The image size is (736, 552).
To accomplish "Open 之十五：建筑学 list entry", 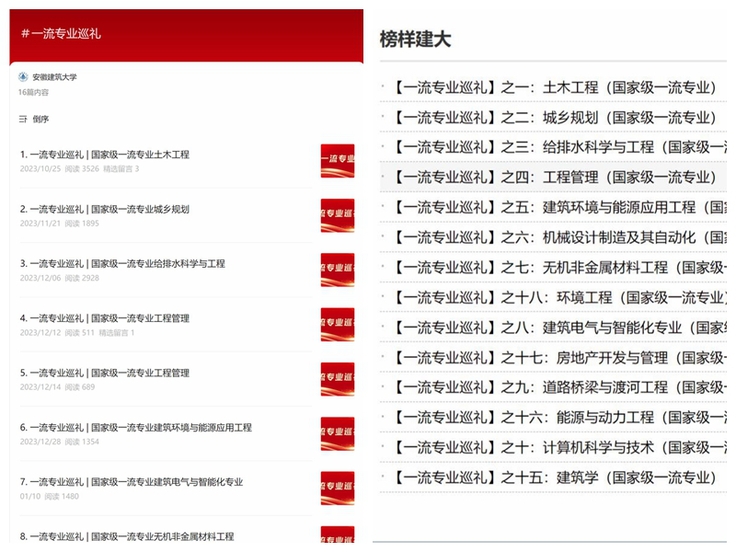I will pyautogui.click(x=555, y=477).
